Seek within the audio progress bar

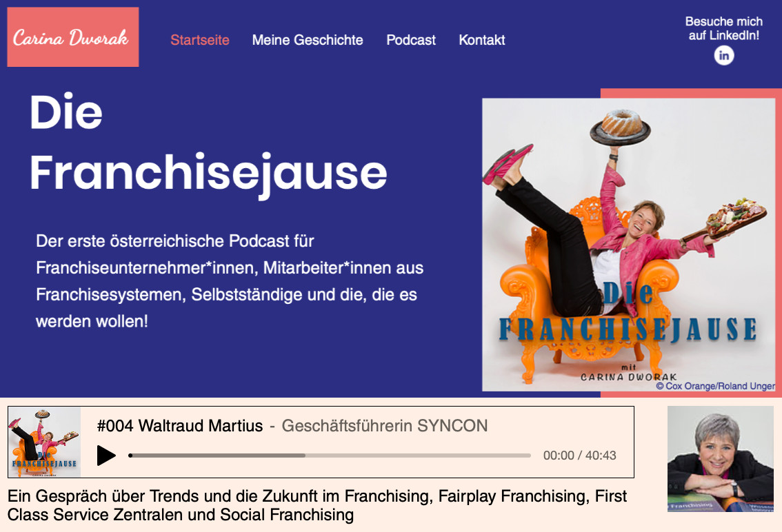(330, 456)
